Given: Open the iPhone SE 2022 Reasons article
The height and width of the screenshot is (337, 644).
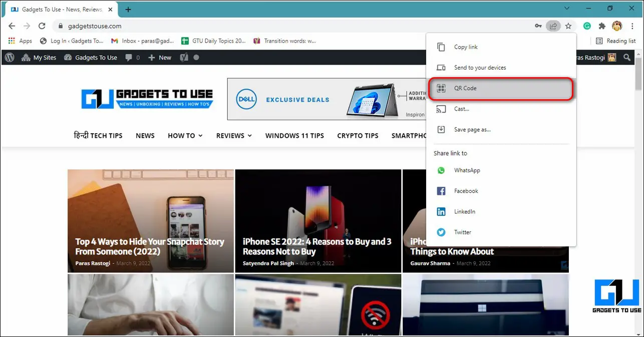Looking at the screenshot, I should [x=317, y=246].
